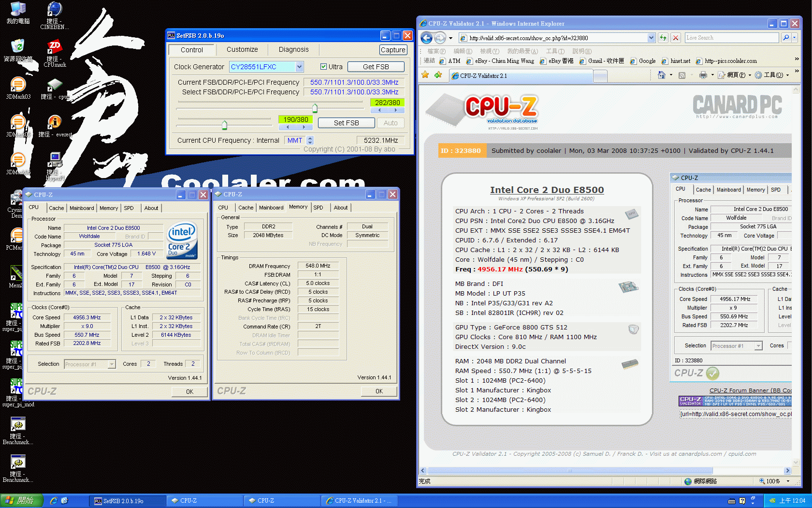
Task: Open the Intel Core 2 Duo E8500 link
Action: click(x=547, y=190)
